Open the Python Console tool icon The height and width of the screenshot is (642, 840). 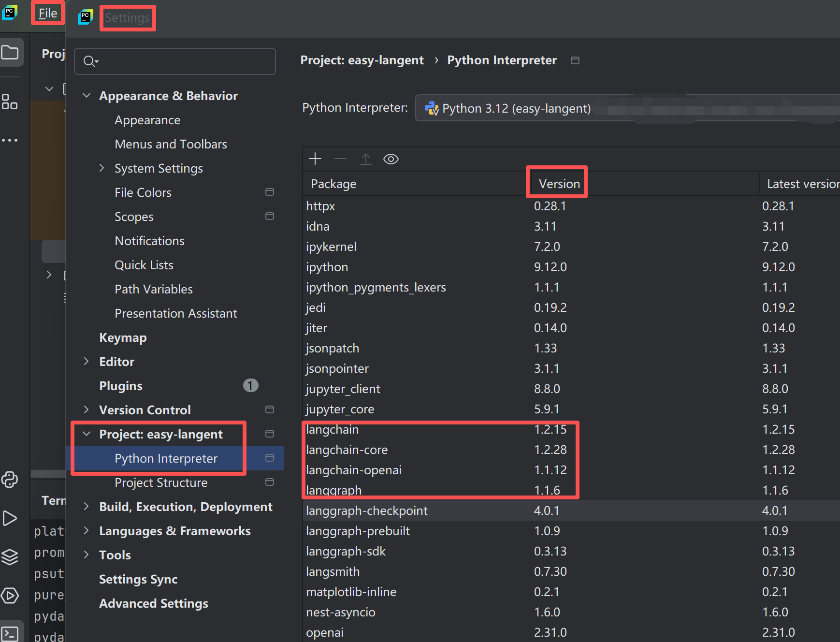(10, 480)
